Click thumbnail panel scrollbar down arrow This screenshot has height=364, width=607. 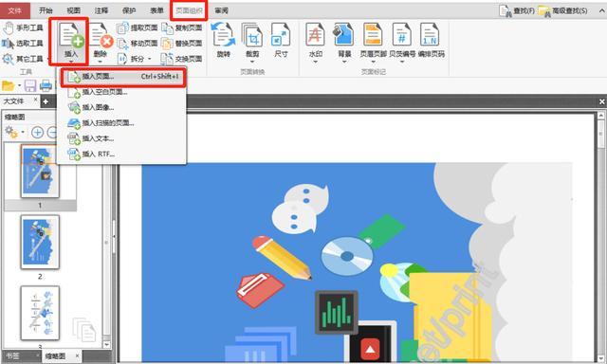point(107,344)
